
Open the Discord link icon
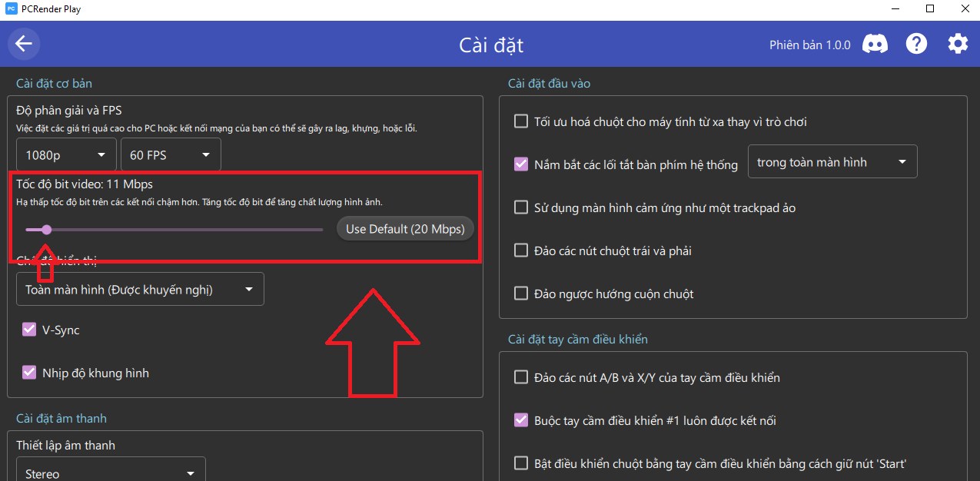(875, 44)
